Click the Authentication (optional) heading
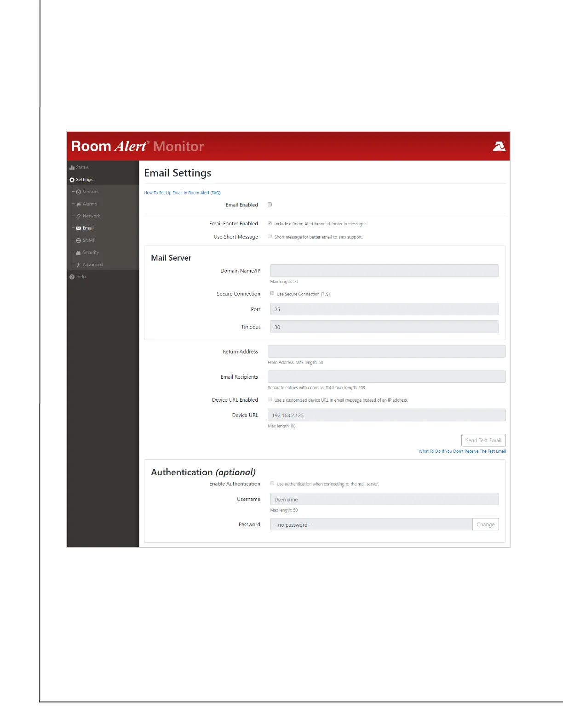This screenshot has width=563, height=728. 203,472
